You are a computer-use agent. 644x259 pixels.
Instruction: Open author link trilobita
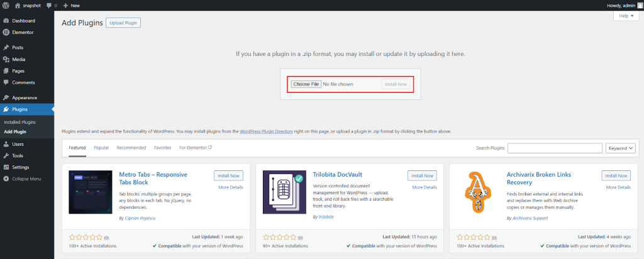click(326, 216)
